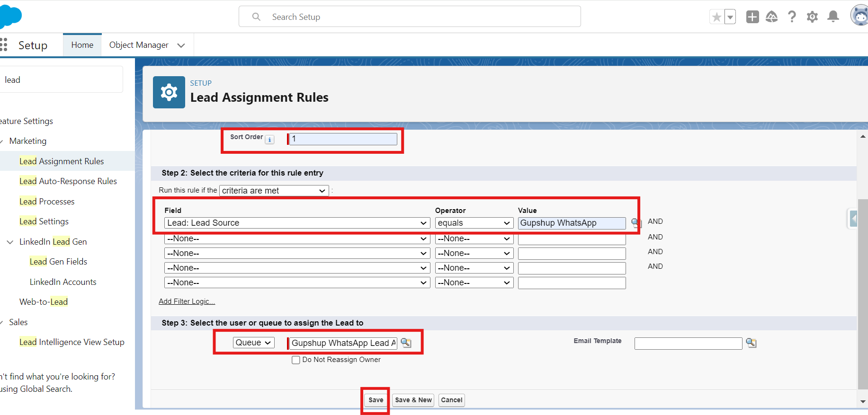The image size is (868, 415).
Task: Click the SETUP breadcrumb link
Action: [x=201, y=83]
